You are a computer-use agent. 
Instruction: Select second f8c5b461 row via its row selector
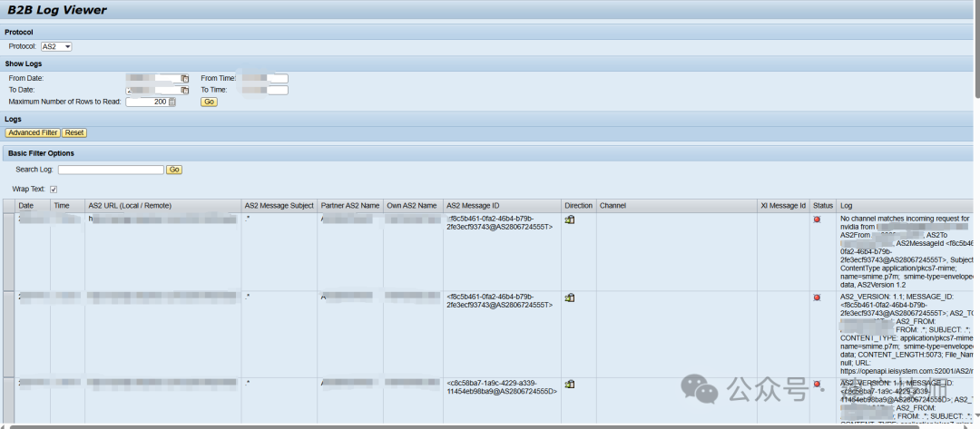pyautogui.click(x=9, y=334)
